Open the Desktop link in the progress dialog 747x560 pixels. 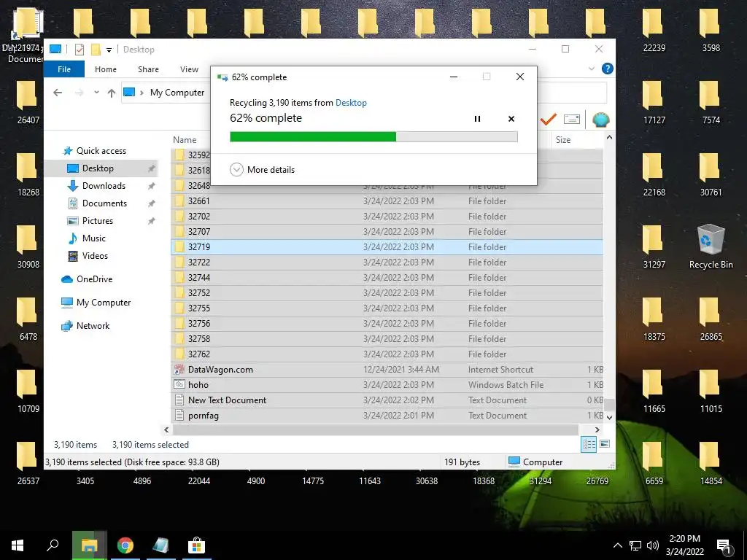pos(351,102)
